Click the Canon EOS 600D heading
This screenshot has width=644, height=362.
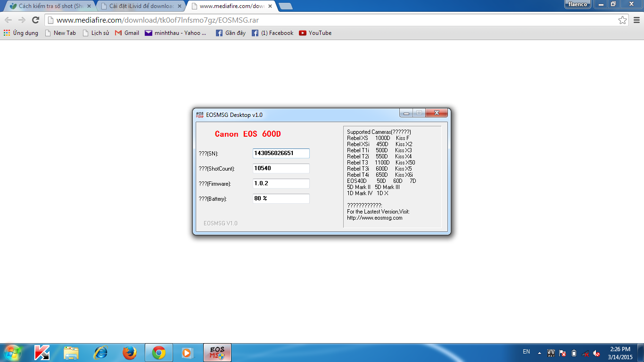click(x=248, y=134)
